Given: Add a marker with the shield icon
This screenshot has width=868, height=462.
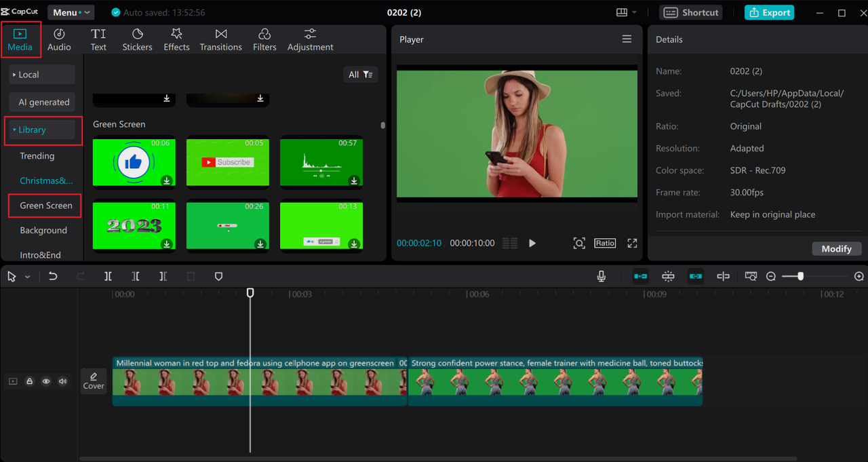Looking at the screenshot, I should pos(218,276).
